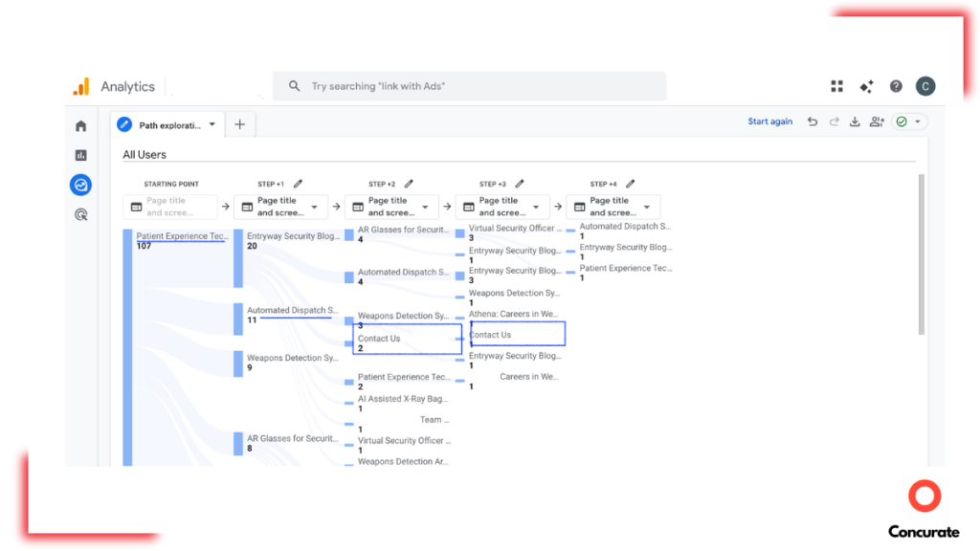Undo the last exploration change
980x551 pixels.
(813, 121)
